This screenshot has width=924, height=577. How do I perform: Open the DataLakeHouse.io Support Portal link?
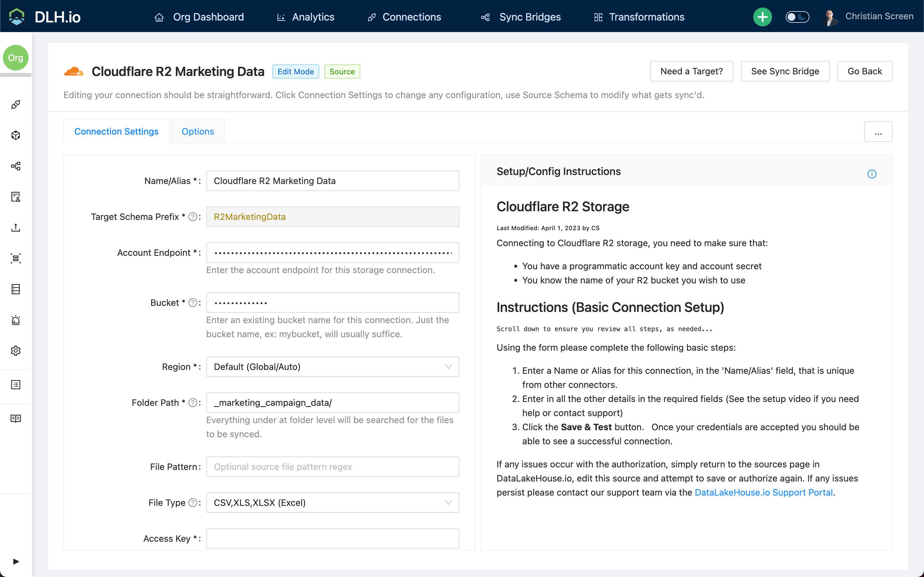click(x=763, y=492)
